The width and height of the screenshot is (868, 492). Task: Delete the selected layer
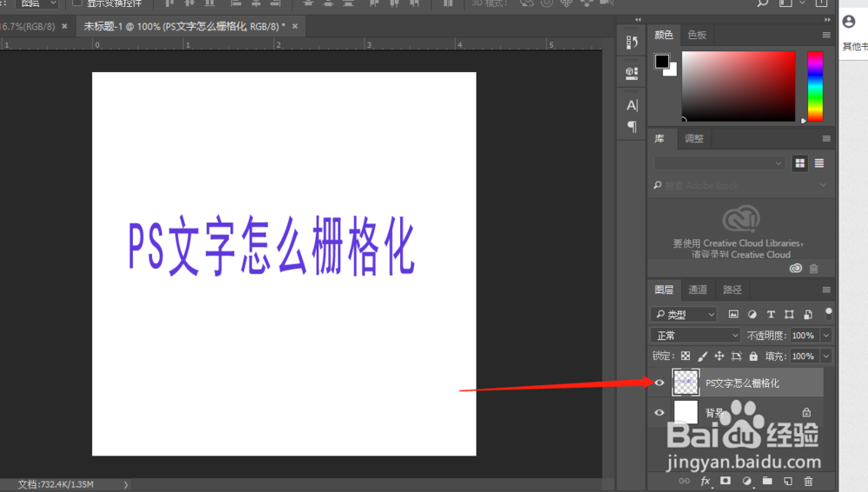pyautogui.click(x=808, y=481)
